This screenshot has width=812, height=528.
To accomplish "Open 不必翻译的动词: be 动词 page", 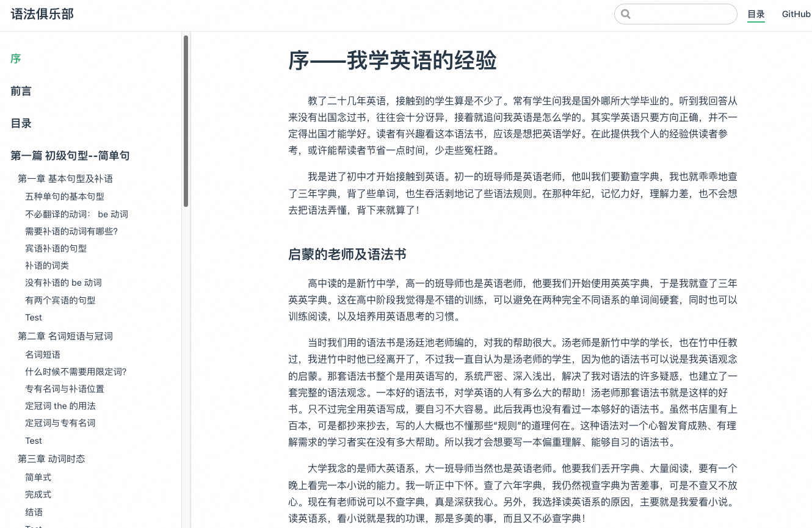I will [x=77, y=214].
